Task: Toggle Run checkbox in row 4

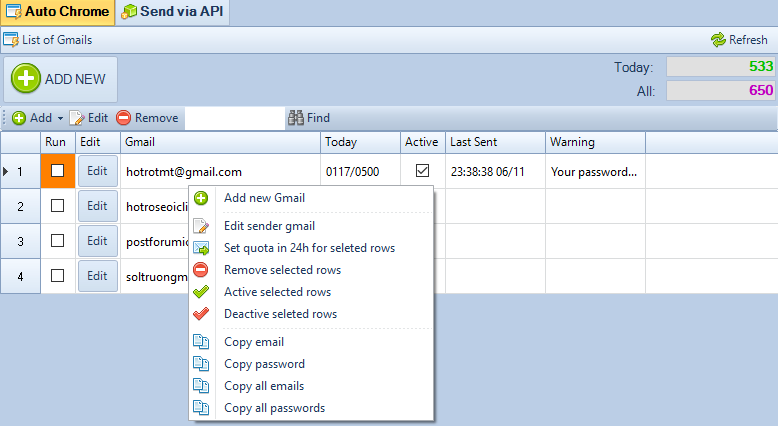Action: pyautogui.click(x=58, y=275)
